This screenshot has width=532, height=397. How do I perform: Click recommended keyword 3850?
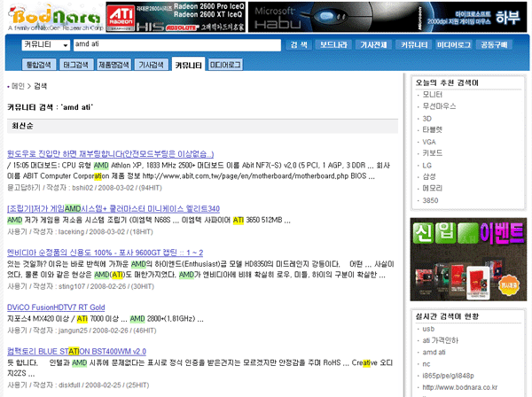pyautogui.click(x=430, y=200)
